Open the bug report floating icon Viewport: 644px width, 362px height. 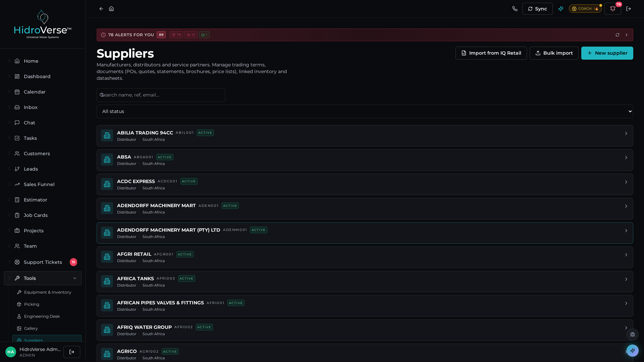coord(632,335)
